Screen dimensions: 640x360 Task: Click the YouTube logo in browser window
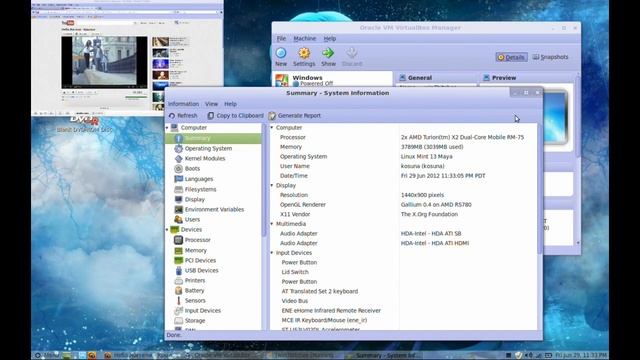(x=68, y=23)
